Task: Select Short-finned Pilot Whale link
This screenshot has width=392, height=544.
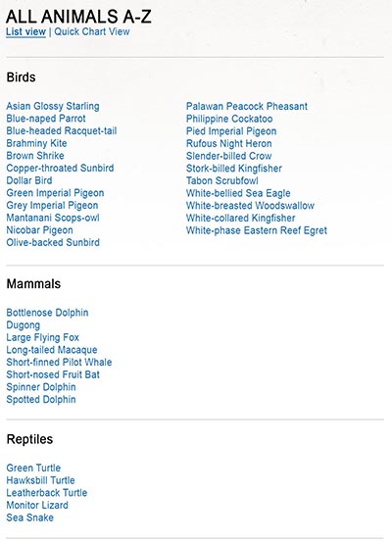Action: point(59,363)
